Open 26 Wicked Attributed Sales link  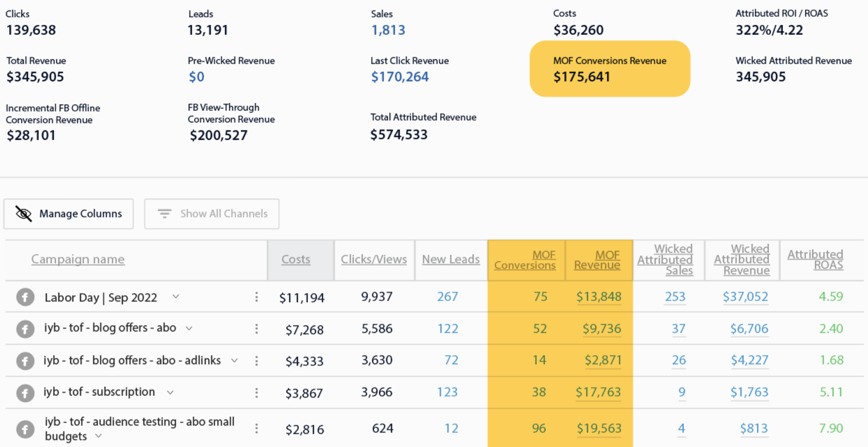679,361
